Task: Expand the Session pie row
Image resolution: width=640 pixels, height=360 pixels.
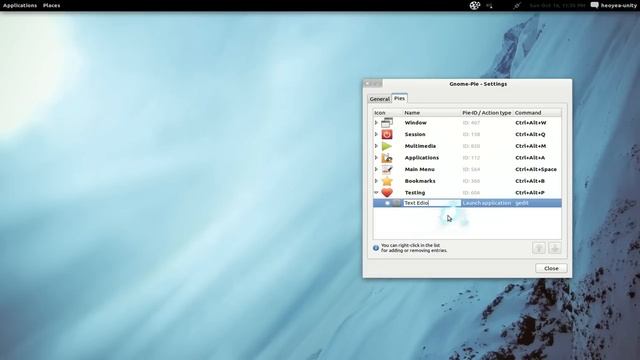Action: (376, 134)
